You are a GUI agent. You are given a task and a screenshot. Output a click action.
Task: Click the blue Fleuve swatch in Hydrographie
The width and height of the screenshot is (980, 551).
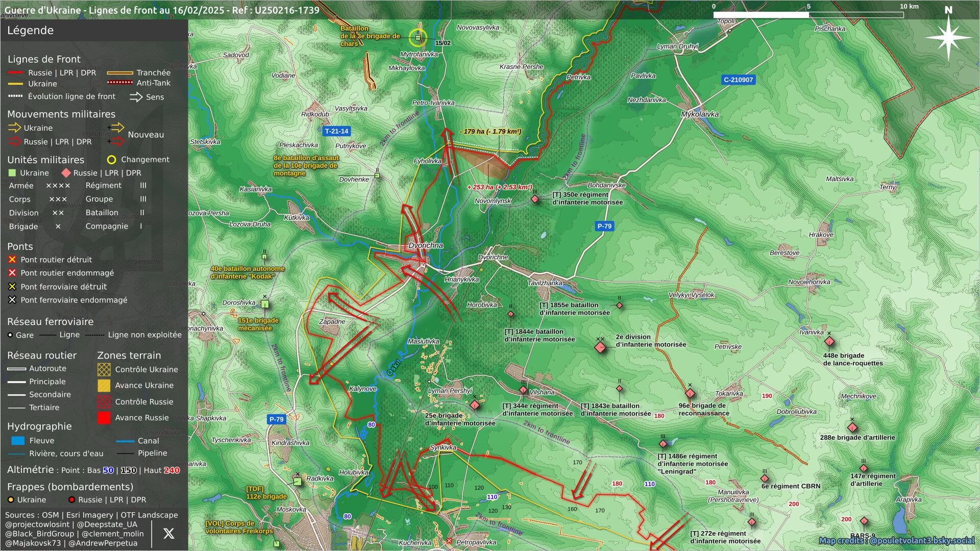18,441
